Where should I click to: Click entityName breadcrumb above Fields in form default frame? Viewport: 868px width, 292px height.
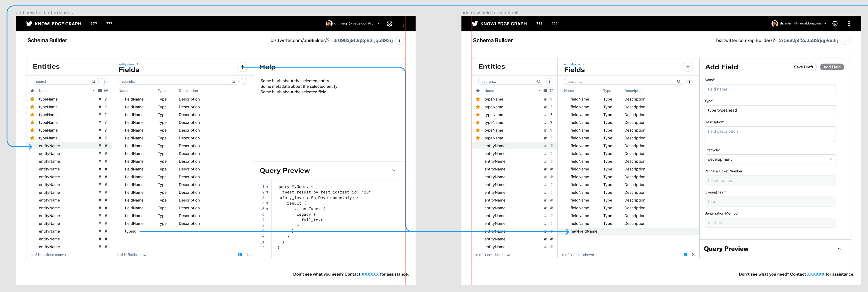[572, 64]
